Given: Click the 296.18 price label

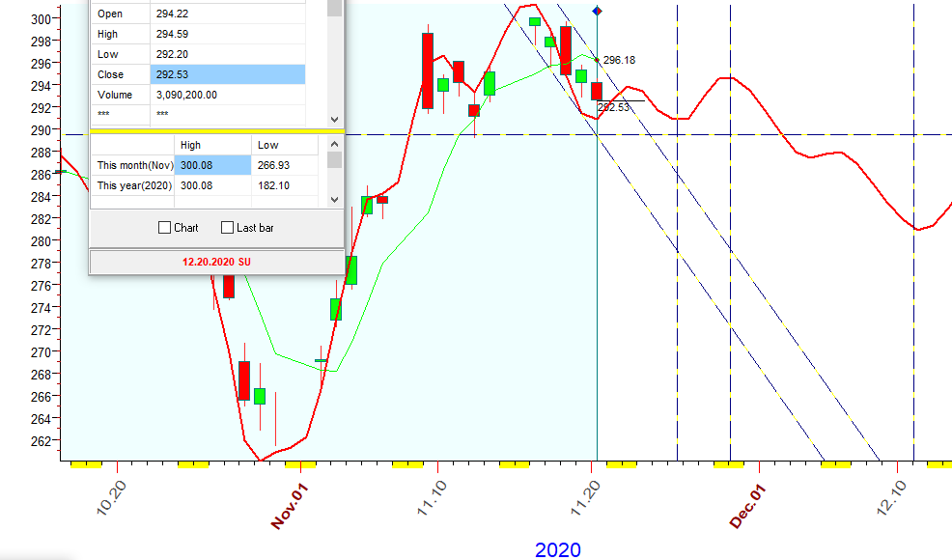Looking at the screenshot, I should coord(619,60).
